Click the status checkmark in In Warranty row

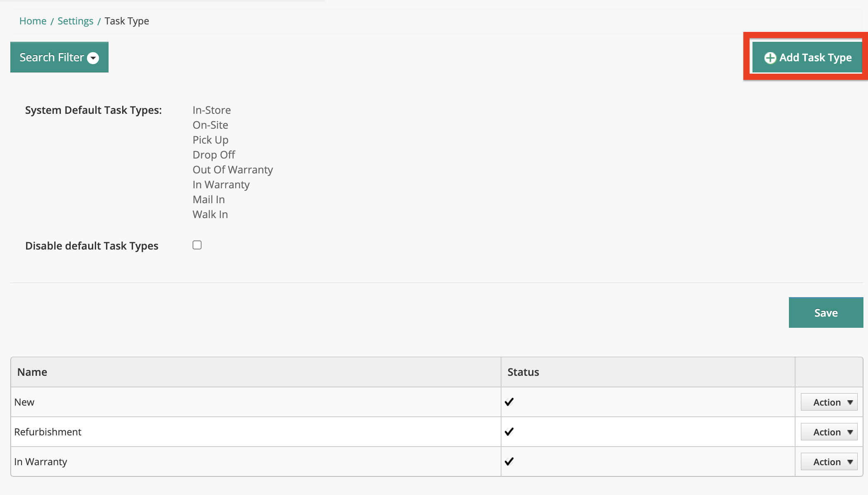pyautogui.click(x=509, y=461)
